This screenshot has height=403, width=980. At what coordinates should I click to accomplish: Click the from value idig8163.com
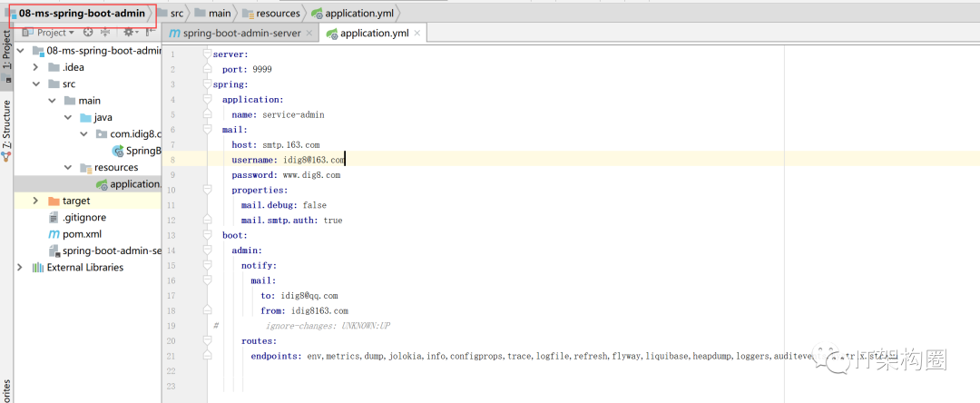[320, 310]
